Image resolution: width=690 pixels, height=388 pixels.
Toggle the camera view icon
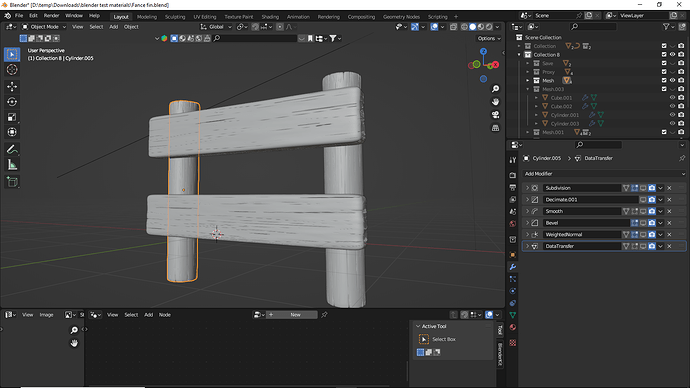pyautogui.click(x=495, y=115)
